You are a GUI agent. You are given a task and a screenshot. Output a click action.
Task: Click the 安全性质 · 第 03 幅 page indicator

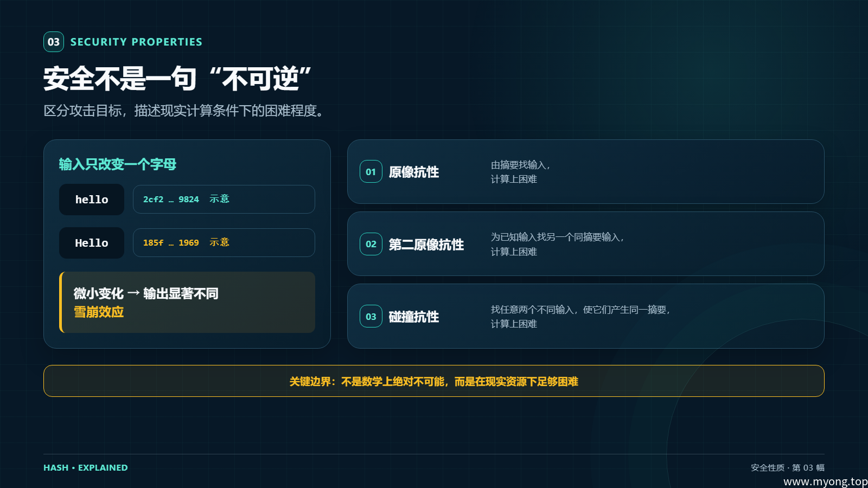(788, 467)
